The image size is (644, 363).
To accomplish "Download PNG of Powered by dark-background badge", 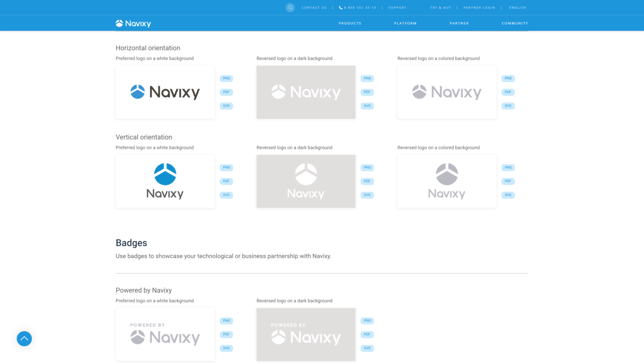I will click(367, 321).
